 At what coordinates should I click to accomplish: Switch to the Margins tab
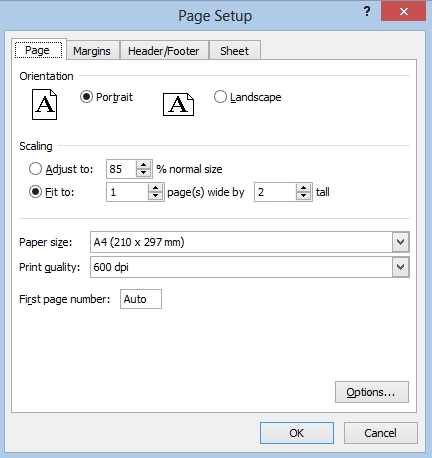[x=92, y=51]
